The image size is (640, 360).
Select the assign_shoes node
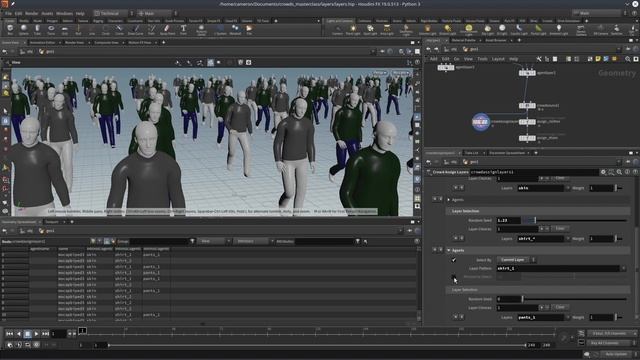pyautogui.click(x=527, y=138)
